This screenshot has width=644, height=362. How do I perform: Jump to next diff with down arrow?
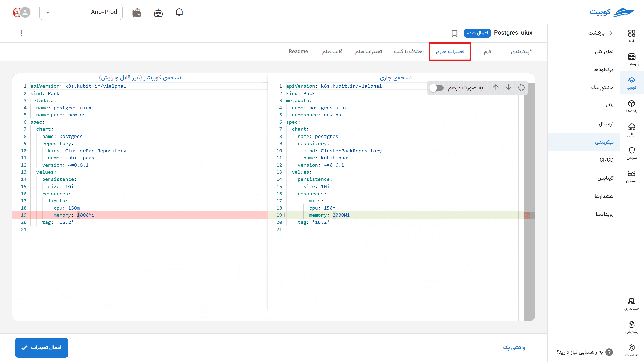click(509, 87)
